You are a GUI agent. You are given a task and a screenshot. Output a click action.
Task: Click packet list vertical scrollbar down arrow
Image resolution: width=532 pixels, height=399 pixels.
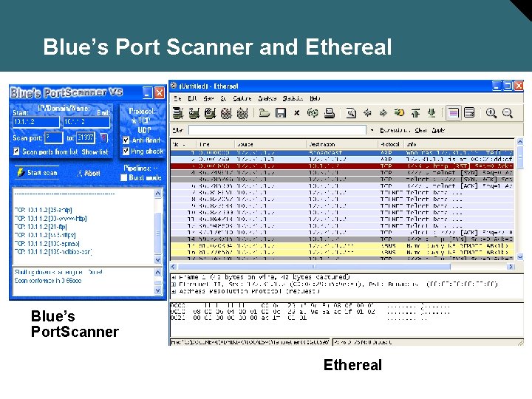[x=519, y=257]
